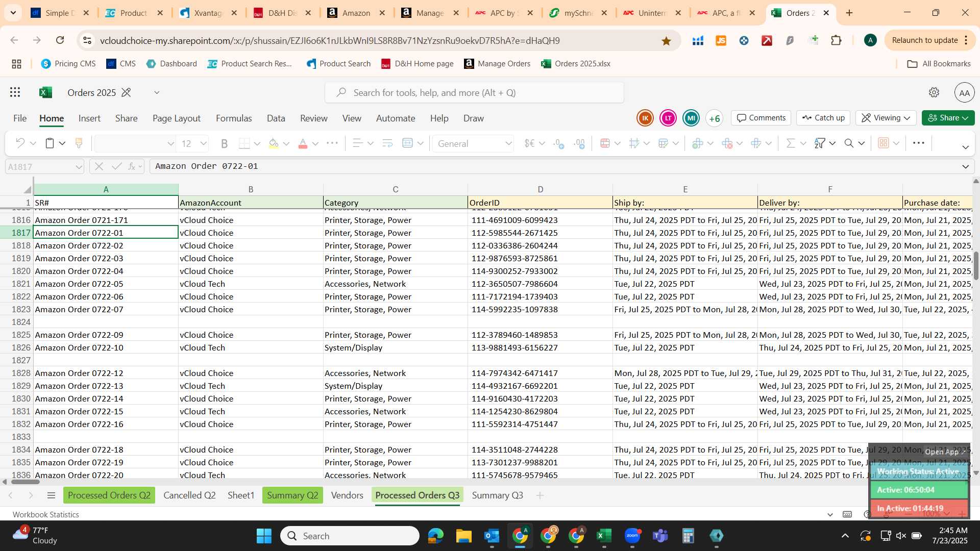Click the Undo icon in the ribbon
980x551 pixels.
pyautogui.click(x=20, y=143)
